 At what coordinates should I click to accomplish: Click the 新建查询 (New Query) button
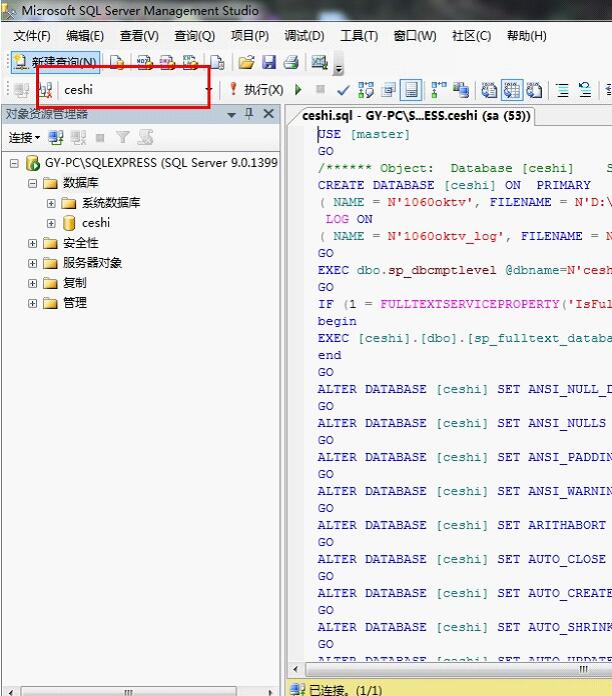tap(56, 62)
